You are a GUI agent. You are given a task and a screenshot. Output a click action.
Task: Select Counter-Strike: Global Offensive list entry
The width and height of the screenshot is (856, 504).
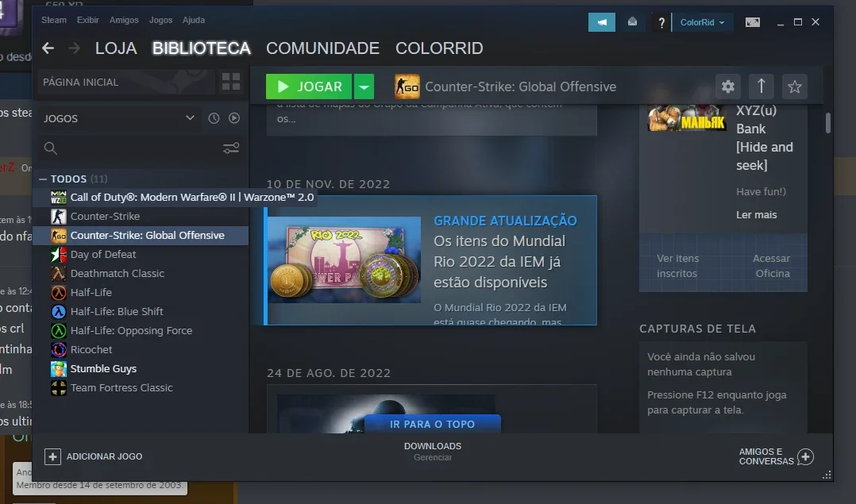[141, 235]
